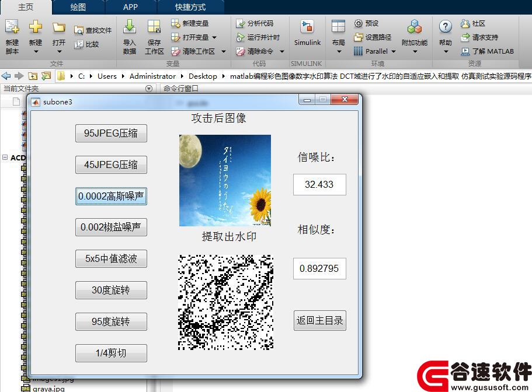The width and height of the screenshot is (532, 392).
Task: Open the 打开变量 dropdown arrow
Action: pos(214,37)
